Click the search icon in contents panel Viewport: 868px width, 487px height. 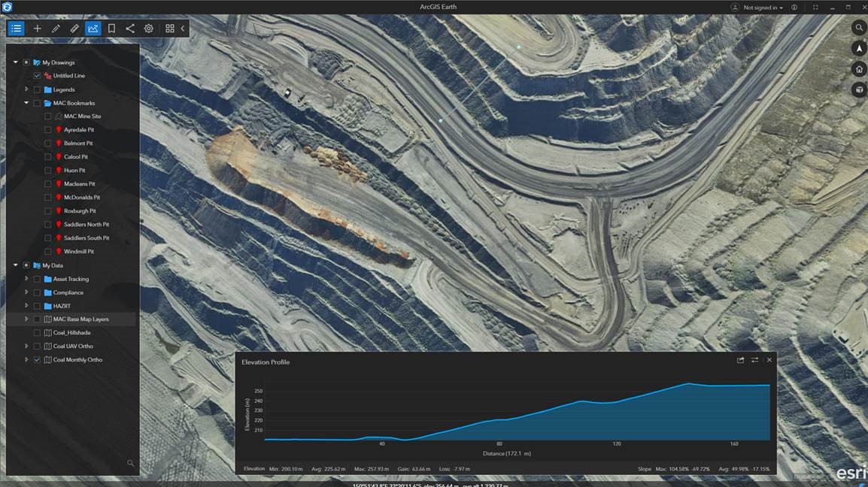[131, 463]
